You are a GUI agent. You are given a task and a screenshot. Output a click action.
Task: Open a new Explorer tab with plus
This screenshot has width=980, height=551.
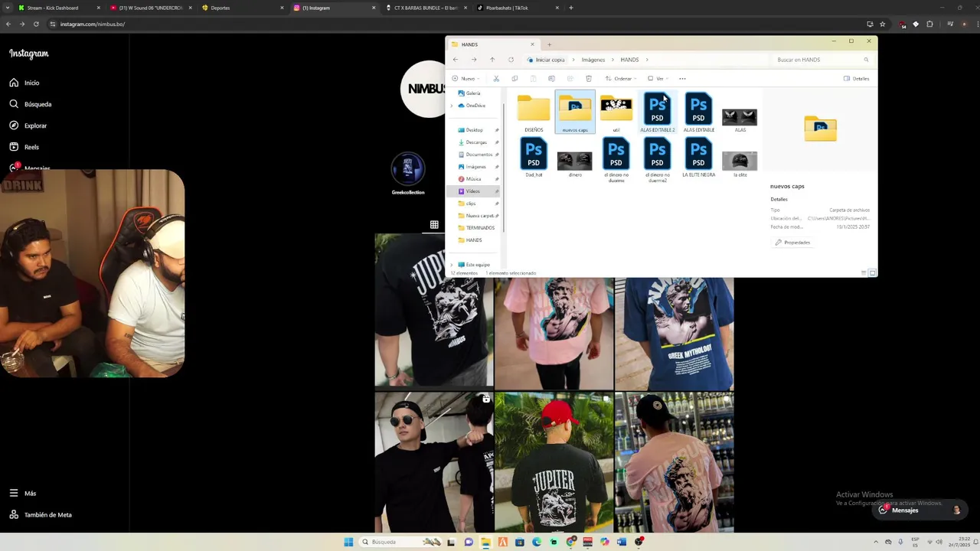pos(549,44)
